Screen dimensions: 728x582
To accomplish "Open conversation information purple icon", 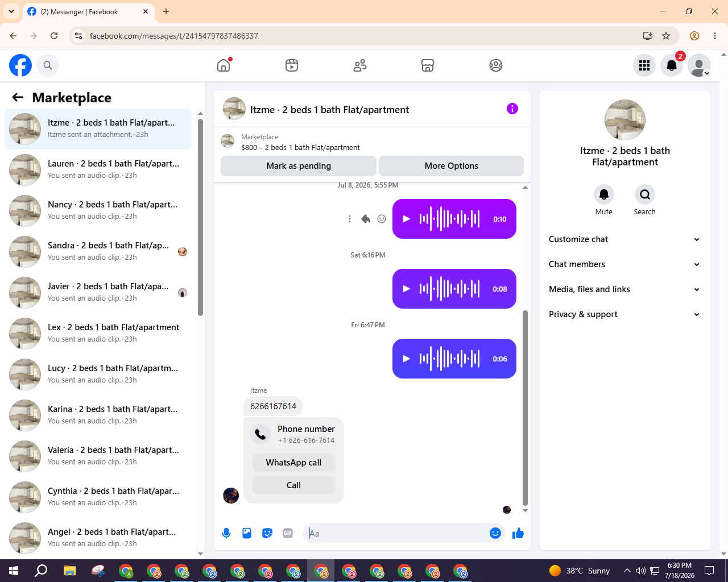I will (x=512, y=109).
